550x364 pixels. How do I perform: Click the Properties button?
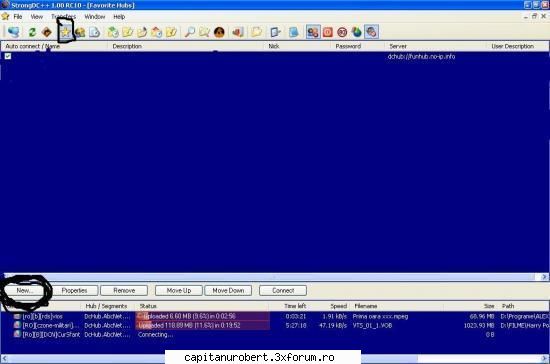(74, 290)
